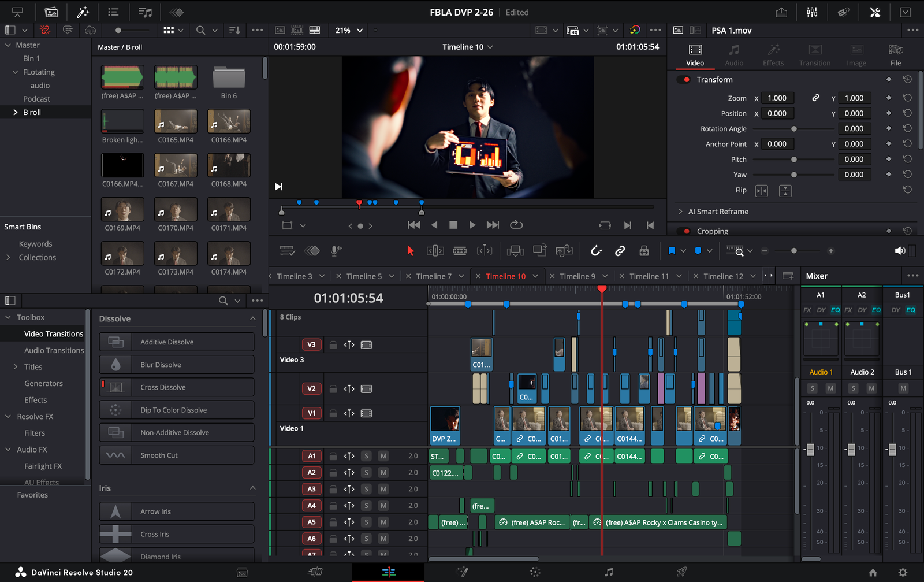Toggle the Linked Selection chain icon
The height and width of the screenshot is (582, 924).
(x=620, y=251)
